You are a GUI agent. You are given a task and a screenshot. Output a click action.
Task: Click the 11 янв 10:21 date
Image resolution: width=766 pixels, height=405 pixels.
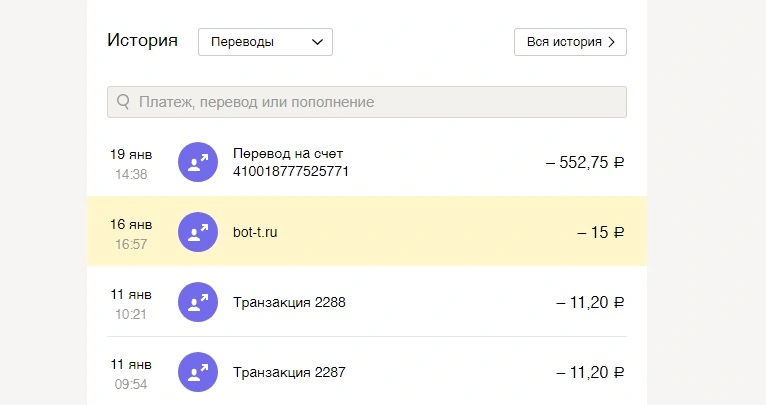point(131,304)
